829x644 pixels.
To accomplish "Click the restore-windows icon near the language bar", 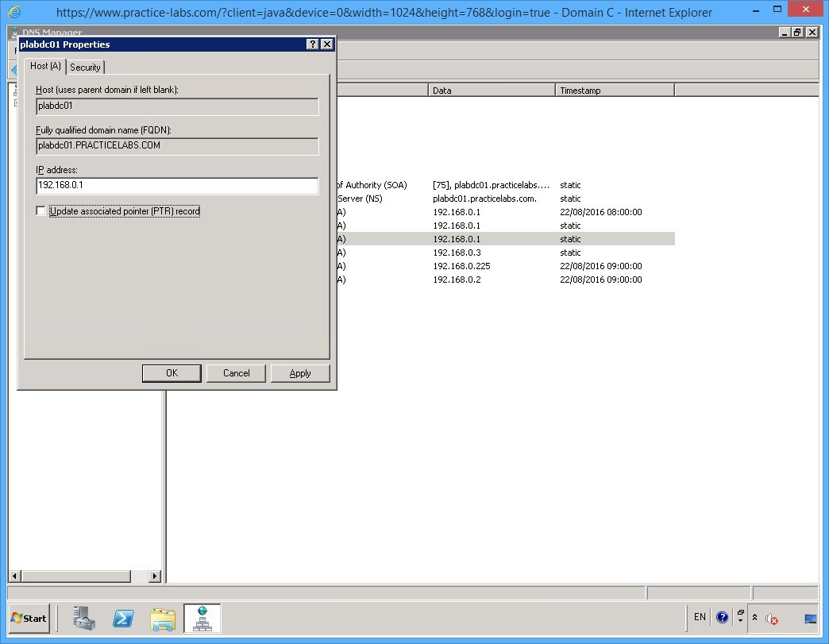I will pos(739,612).
